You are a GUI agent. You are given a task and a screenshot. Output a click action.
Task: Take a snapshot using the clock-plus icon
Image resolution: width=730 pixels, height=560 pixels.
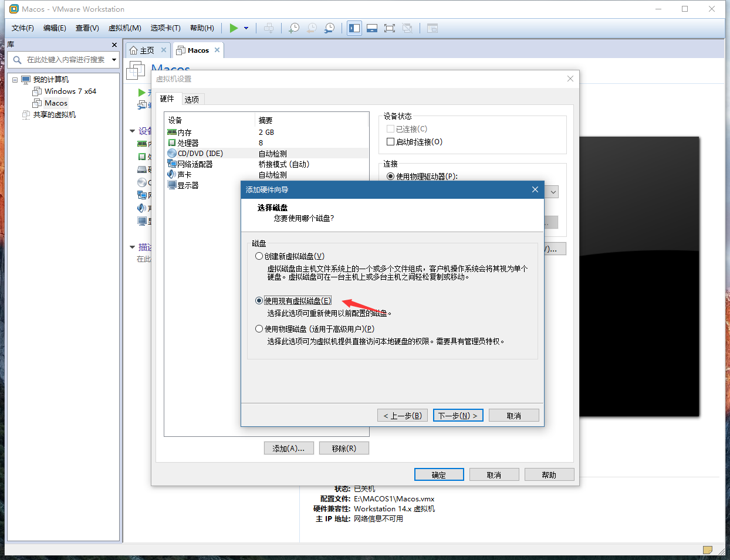[x=293, y=28]
